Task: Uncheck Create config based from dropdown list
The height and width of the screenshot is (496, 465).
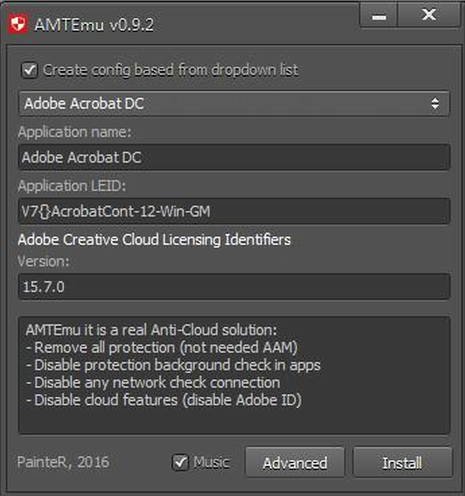Action: (x=29, y=70)
